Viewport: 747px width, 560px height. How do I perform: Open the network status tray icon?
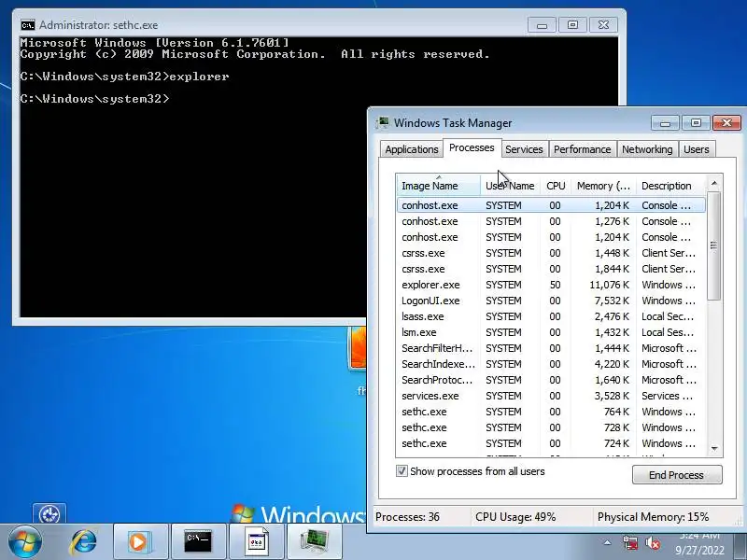[630, 543]
